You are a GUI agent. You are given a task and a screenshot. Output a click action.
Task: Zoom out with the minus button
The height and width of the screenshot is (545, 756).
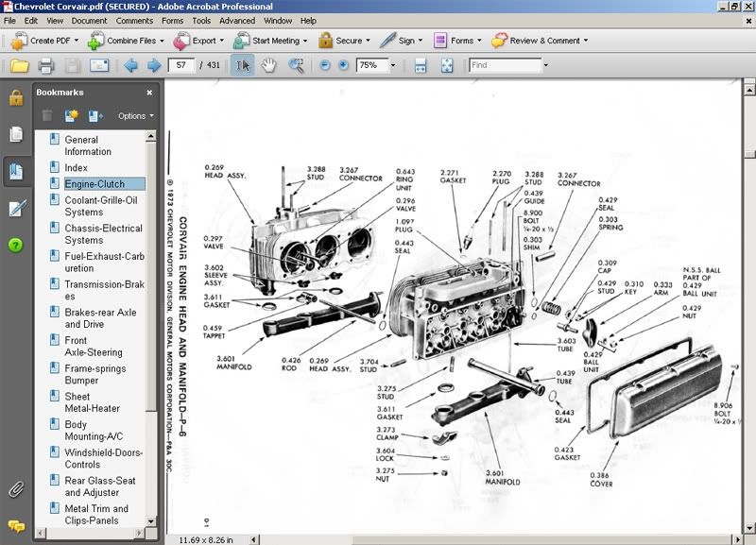click(325, 65)
